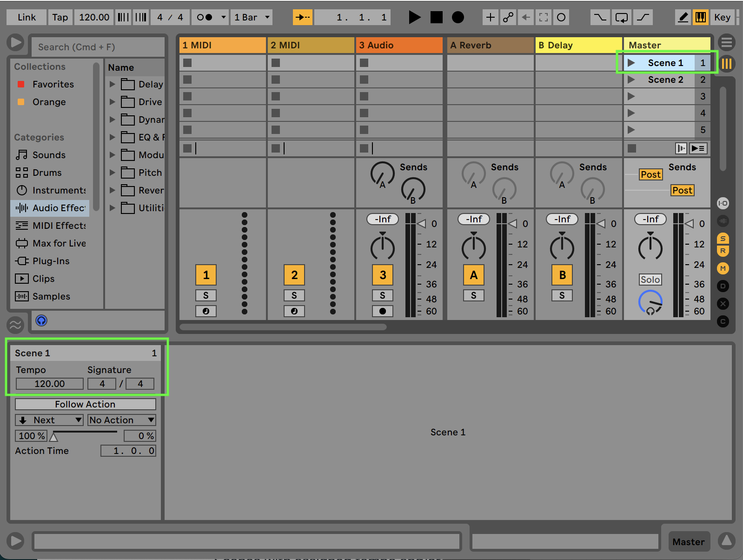Click the Follow Action button
Image resolution: width=743 pixels, height=560 pixels.
(85, 404)
